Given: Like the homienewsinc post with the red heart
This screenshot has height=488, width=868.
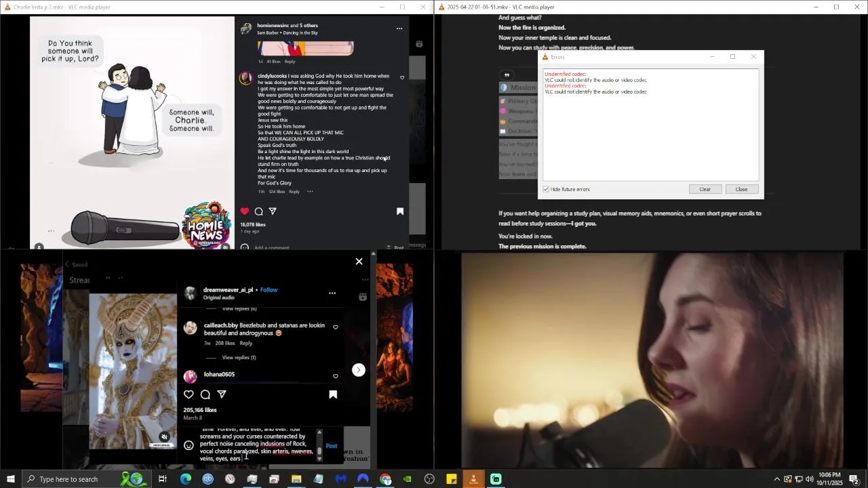Looking at the screenshot, I should (245, 211).
